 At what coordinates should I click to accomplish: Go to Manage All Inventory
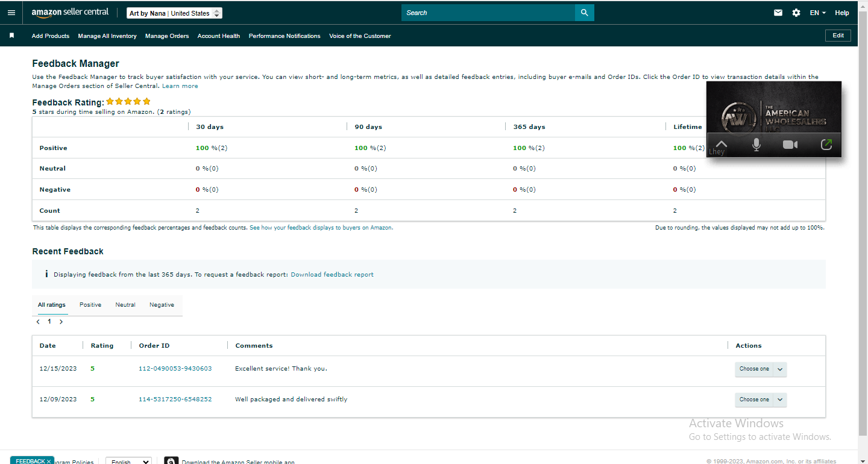point(107,36)
